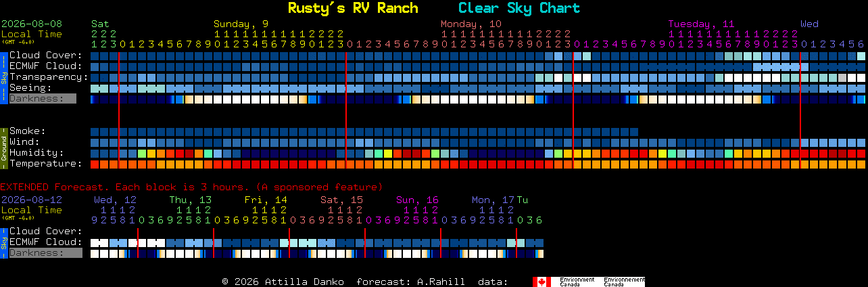Open the Wind row label

point(24,142)
